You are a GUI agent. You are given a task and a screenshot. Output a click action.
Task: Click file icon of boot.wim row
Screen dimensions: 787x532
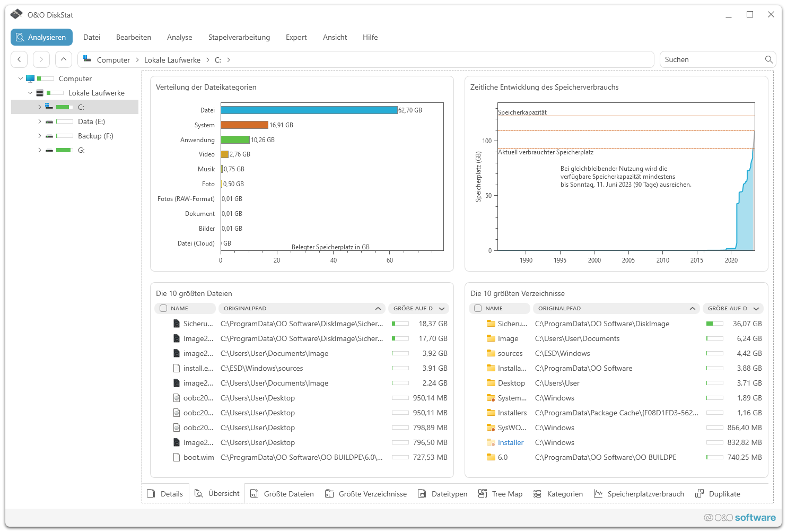(177, 457)
